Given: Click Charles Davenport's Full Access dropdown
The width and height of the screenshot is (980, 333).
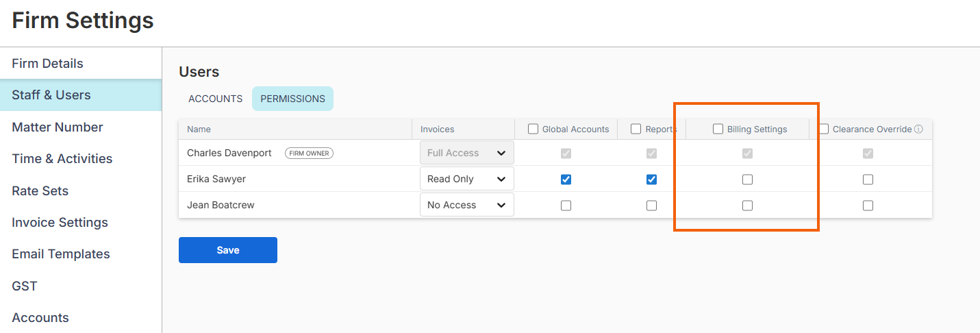Looking at the screenshot, I should [x=466, y=153].
